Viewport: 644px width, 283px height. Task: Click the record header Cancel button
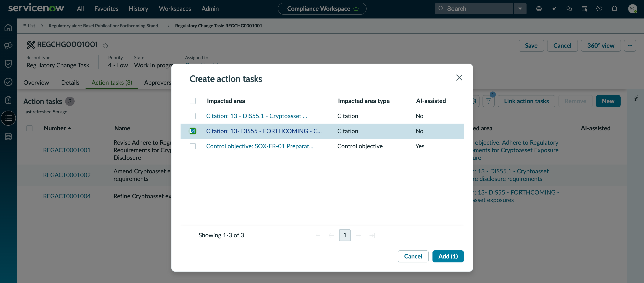(562, 46)
